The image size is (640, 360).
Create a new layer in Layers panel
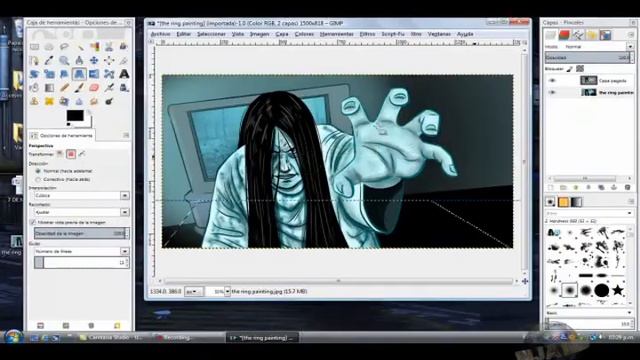pos(551,187)
